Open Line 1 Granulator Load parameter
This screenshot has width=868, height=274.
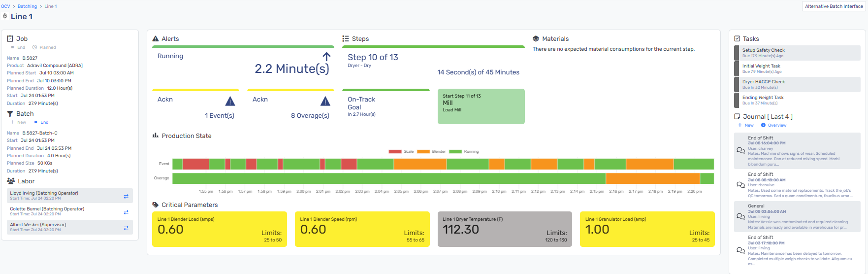click(x=647, y=229)
